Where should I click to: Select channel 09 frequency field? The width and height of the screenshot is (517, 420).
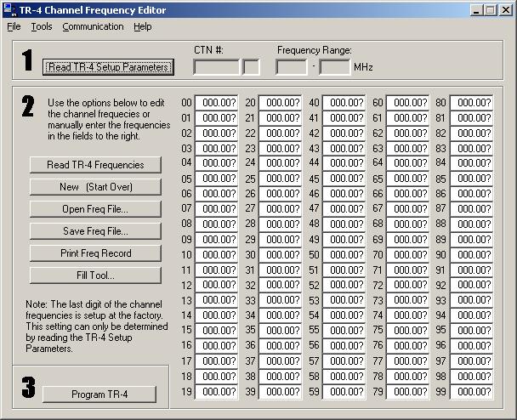click(x=216, y=240)
